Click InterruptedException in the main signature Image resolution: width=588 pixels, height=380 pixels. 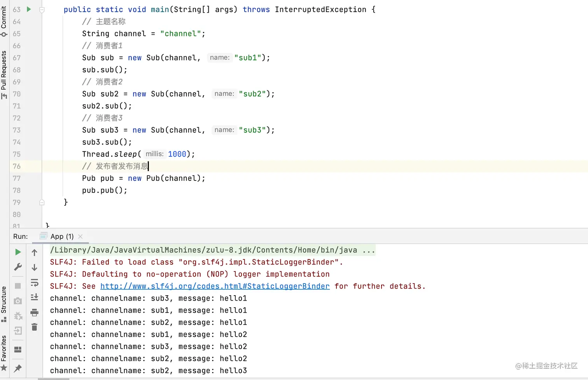pyautogui.click(x=320, y=10)
